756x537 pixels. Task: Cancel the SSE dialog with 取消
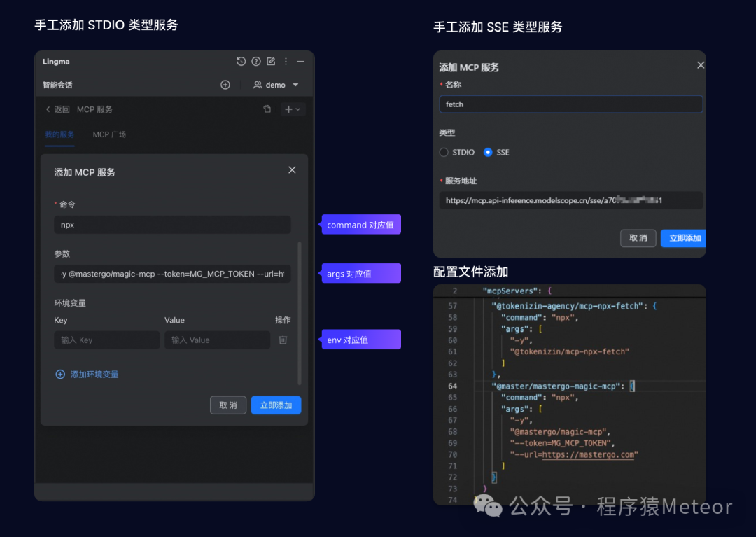tap(638, 238)
